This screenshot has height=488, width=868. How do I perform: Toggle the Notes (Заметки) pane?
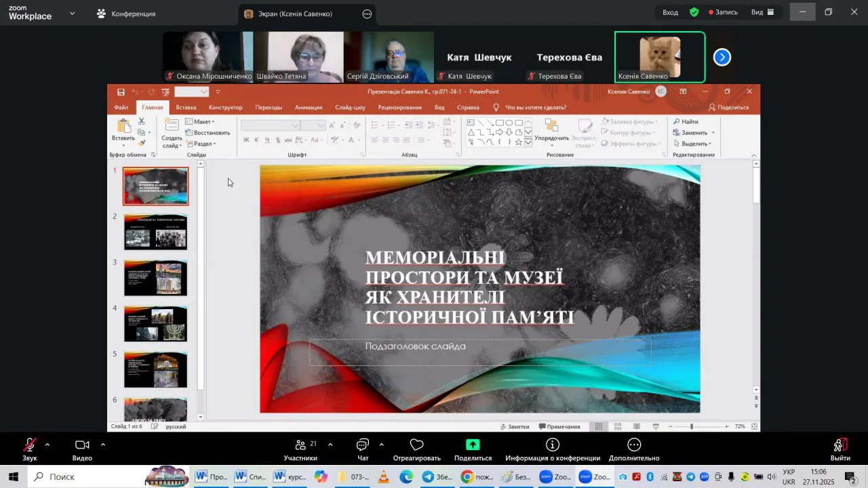point(514,426)
